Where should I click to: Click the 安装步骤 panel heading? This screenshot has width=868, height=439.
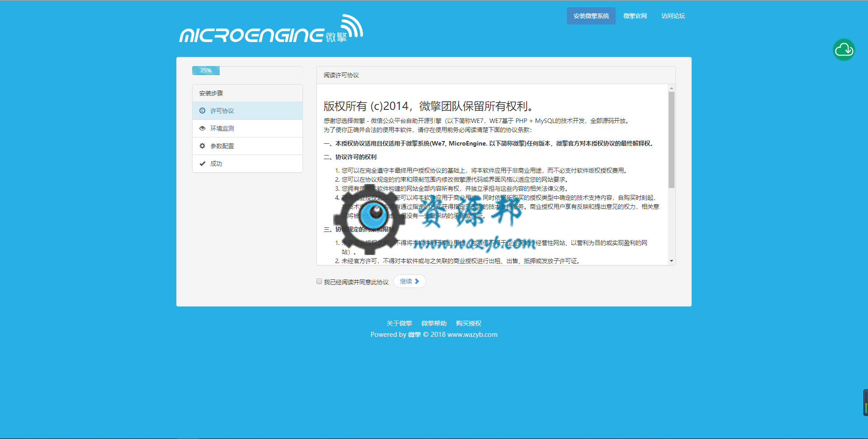(x=247, y=93)
